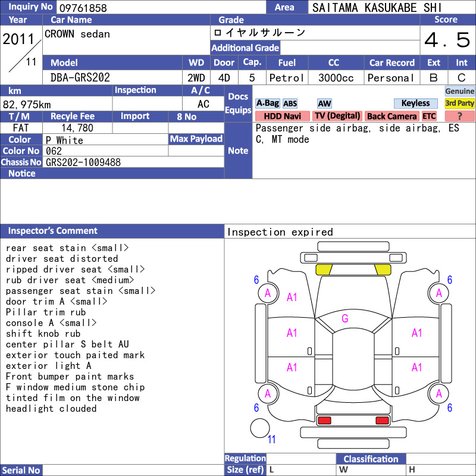Click the score value 4.5

tap(447, 40)
